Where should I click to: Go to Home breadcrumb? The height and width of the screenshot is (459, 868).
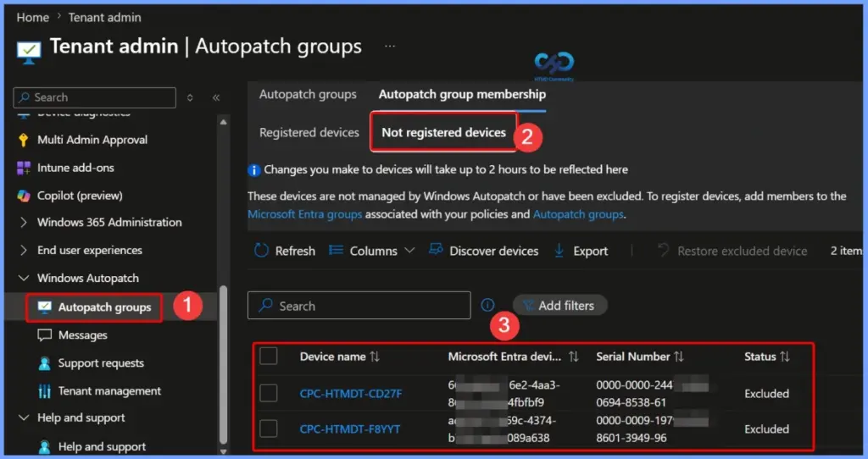click(x=33, y=18)
